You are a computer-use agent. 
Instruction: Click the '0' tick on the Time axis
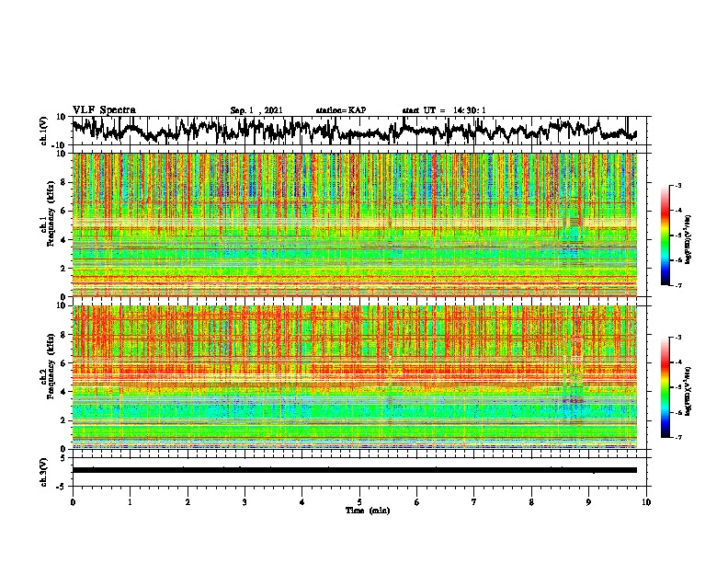coord(73,502)
